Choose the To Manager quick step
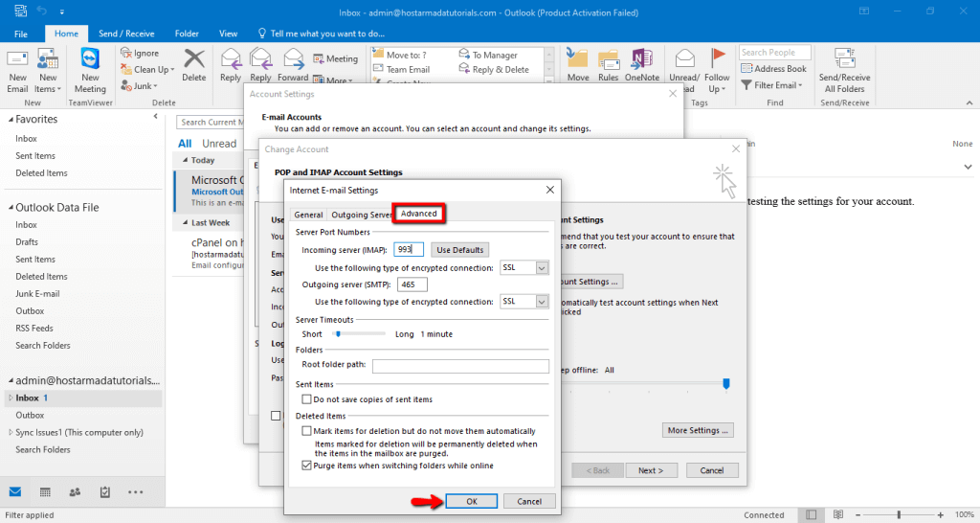The width and height of the screenshot is (980, 523). tap(489, 55)
